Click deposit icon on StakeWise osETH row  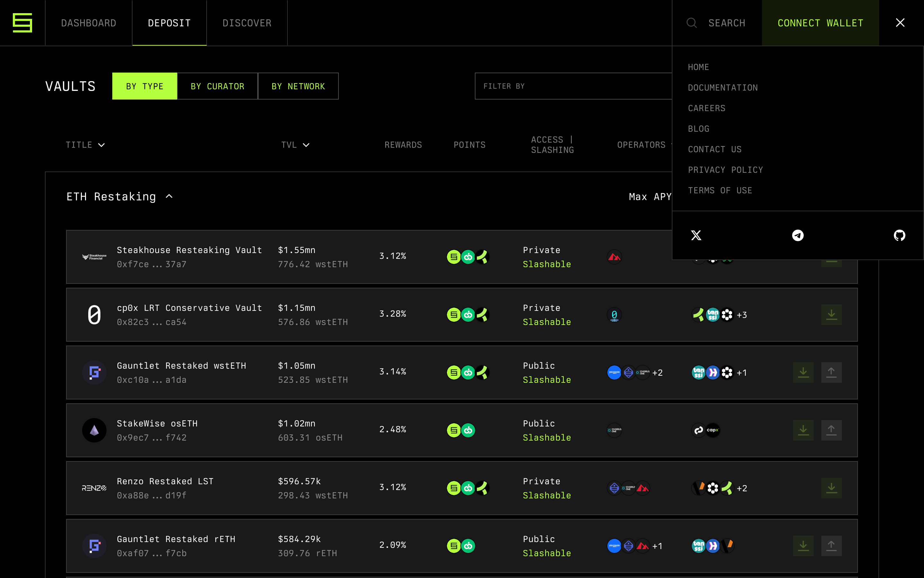point(803,430)
